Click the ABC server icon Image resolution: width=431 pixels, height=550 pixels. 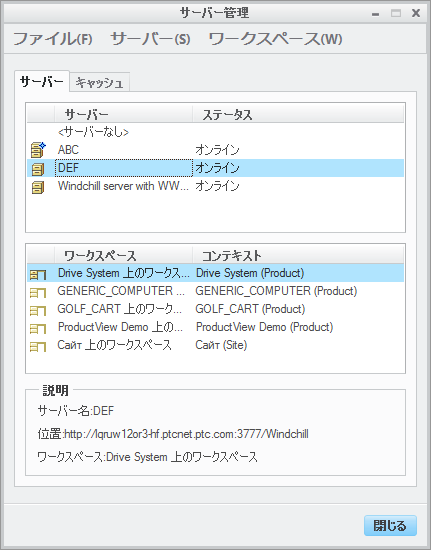(x=38, y=150)
